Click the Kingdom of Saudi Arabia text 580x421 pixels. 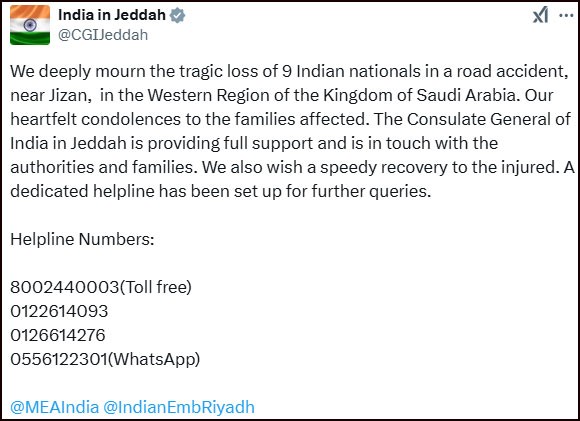419,95
